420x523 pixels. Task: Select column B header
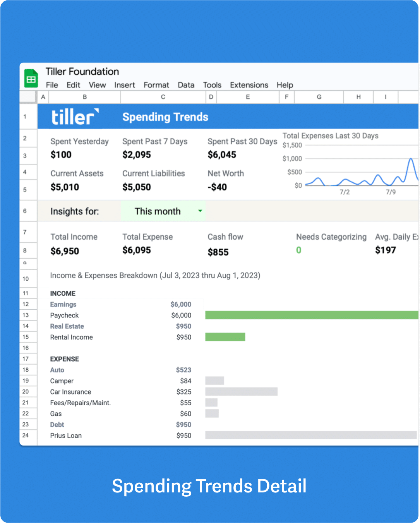click(x=85, y=97)
